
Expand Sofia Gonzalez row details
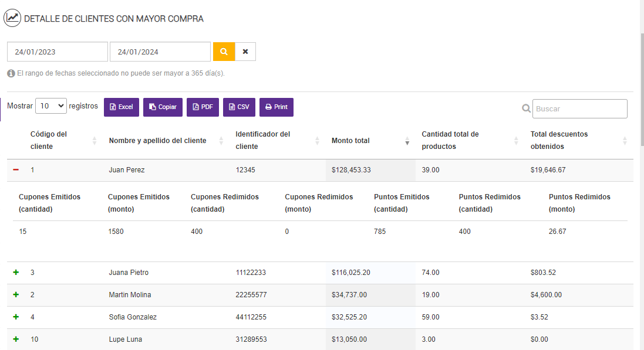(16, 317)
